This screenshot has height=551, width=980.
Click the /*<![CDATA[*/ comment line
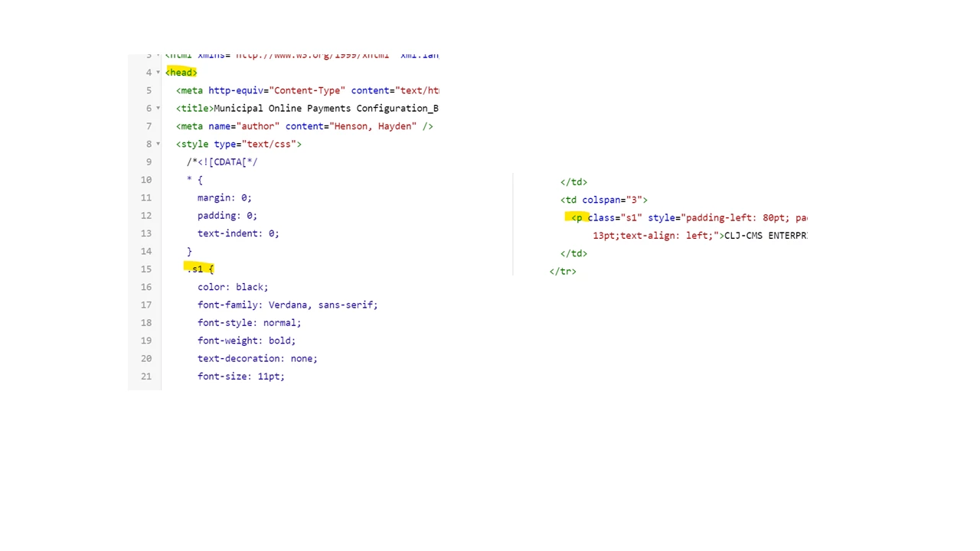point(222,161)
